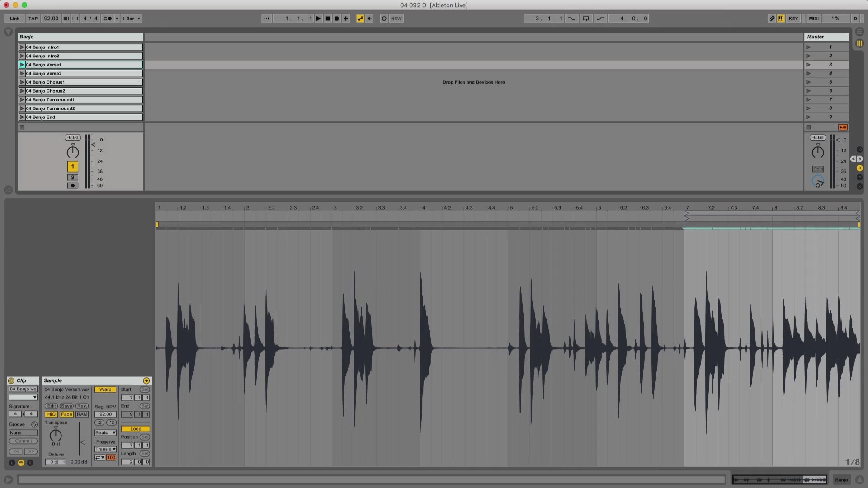Click the Re-Enable Automation arrow icon

tap(369, 19)
